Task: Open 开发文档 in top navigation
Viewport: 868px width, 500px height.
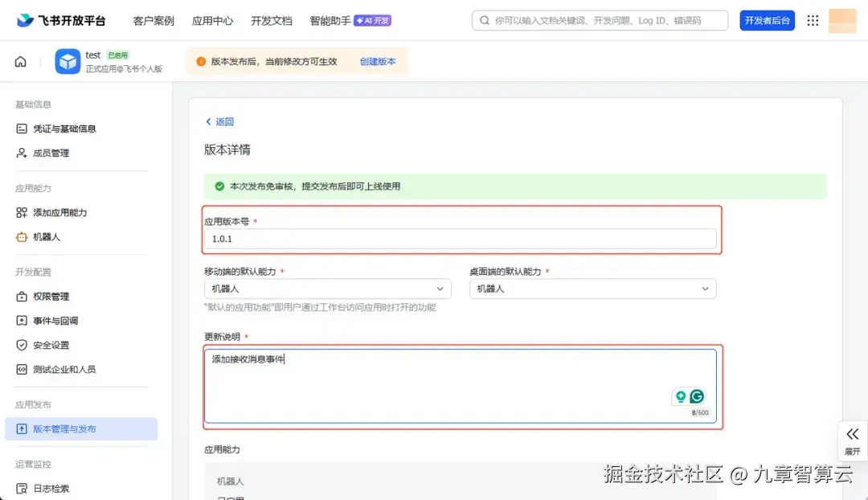Action: (x=272, y=20)
